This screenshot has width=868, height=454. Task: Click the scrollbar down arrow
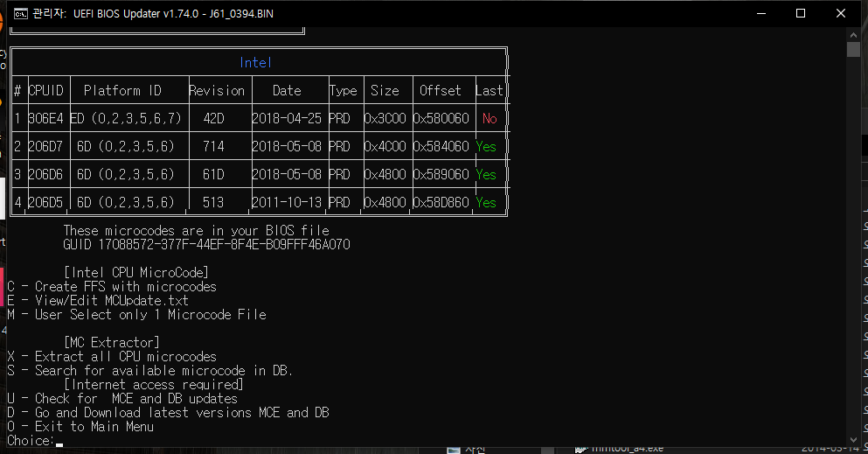853,441
